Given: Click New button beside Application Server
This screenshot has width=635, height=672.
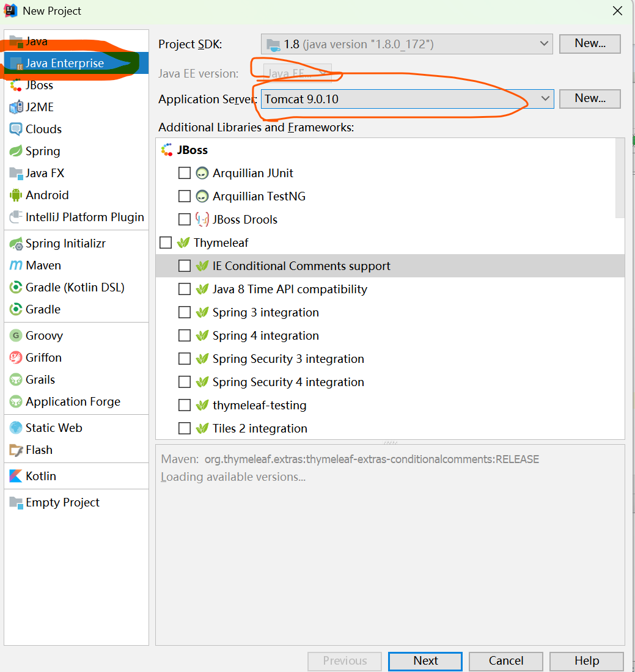Looking at the screenshot, I should click(590, 98).
